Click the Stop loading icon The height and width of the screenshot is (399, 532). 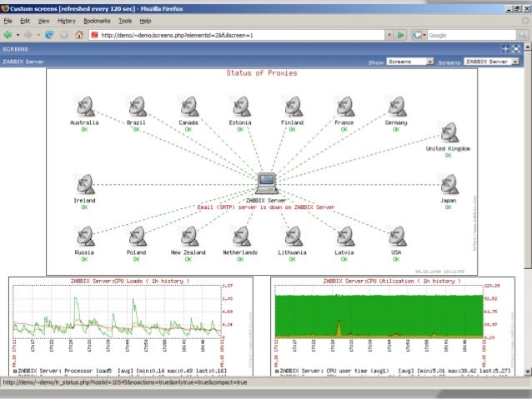[63, 35]
